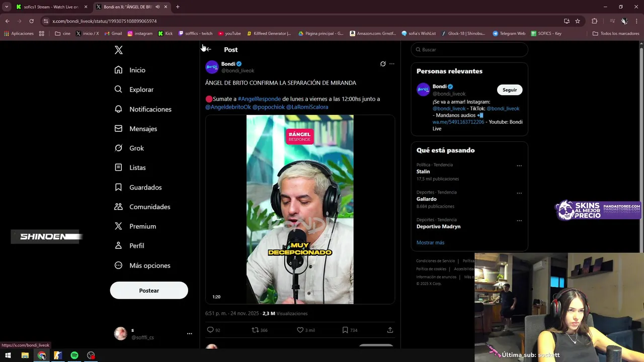Open the Telegram Web bookmark

click(x=509, y=34)
